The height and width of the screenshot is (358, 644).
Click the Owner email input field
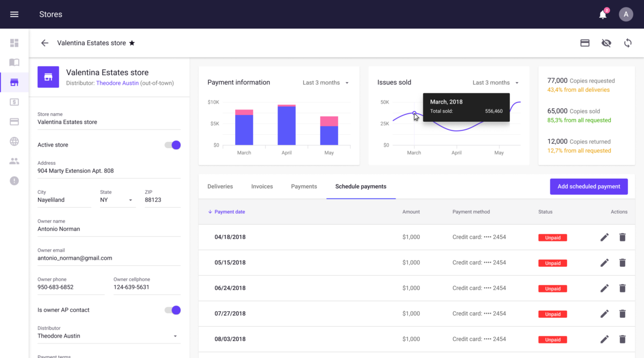click(109, 258)
